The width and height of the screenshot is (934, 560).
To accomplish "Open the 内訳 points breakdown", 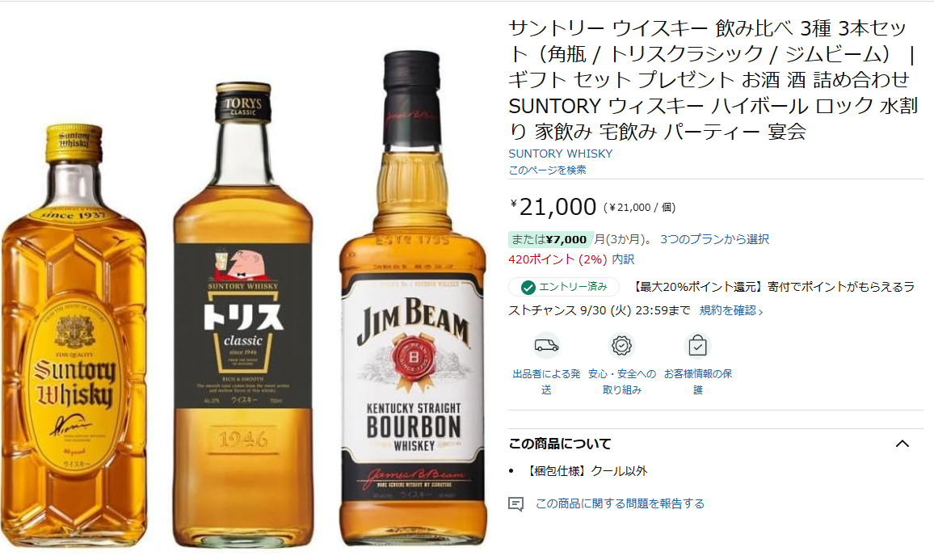I will (x=623, y=259).
